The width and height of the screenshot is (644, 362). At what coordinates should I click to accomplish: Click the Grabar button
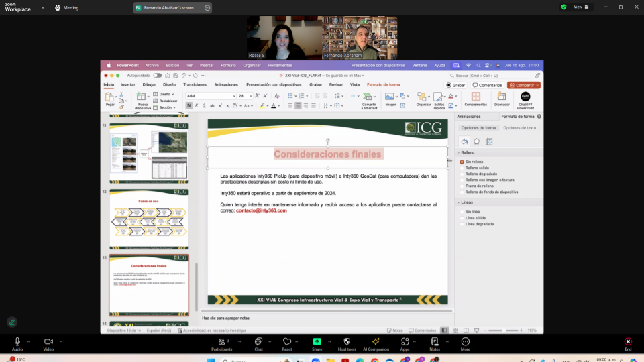pyautogui.click(x=455, y=85)
